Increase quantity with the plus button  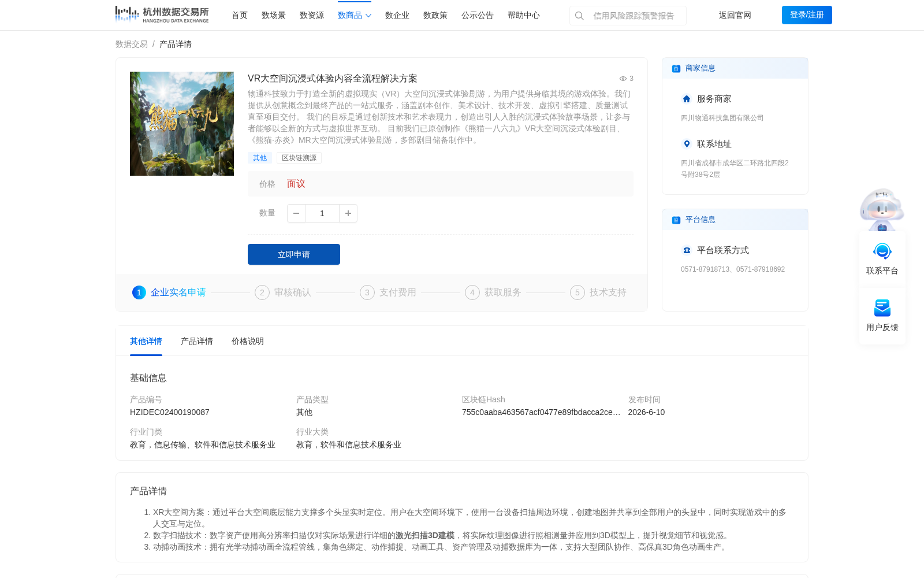(348, 213)
